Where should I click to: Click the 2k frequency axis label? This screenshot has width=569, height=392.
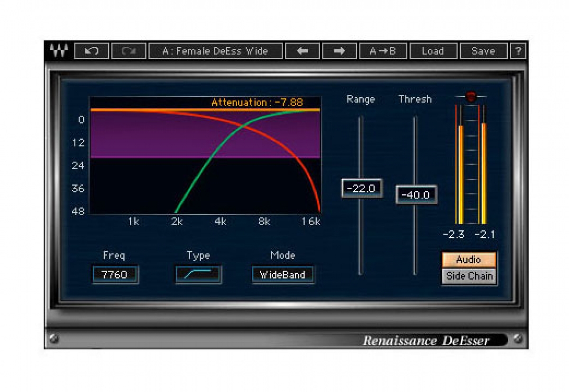(177, 221)
